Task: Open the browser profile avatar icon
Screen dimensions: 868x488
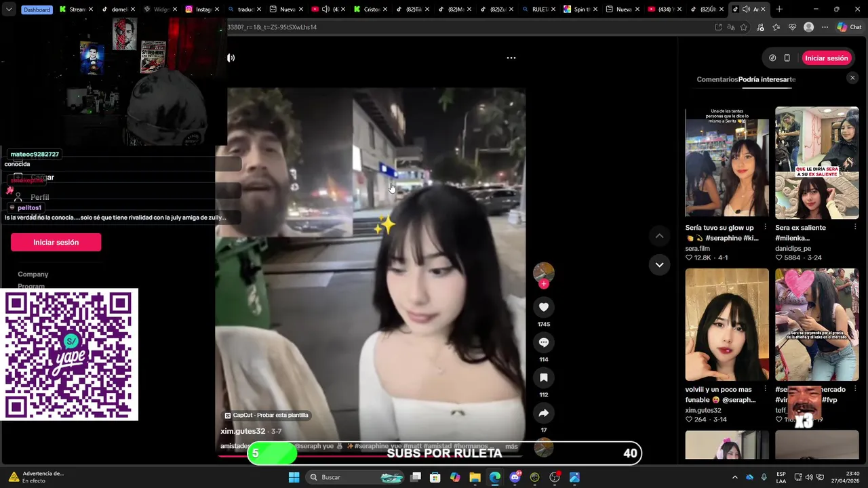Action: 808,27
